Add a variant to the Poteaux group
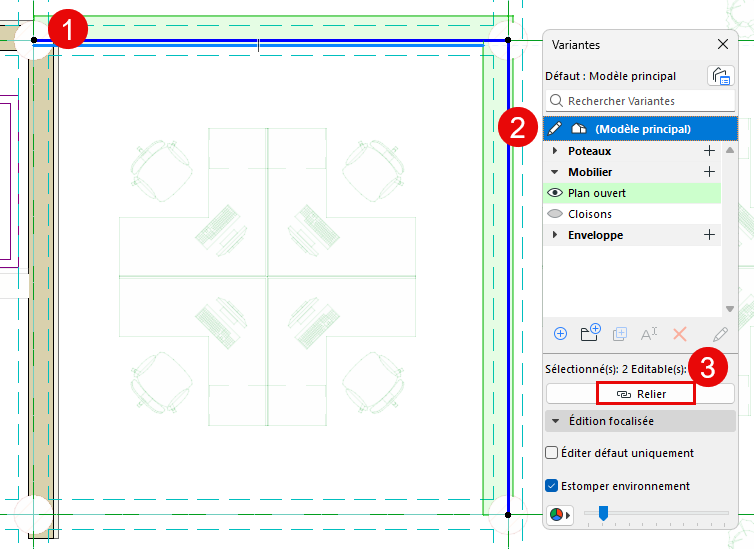 click(709, 150)
